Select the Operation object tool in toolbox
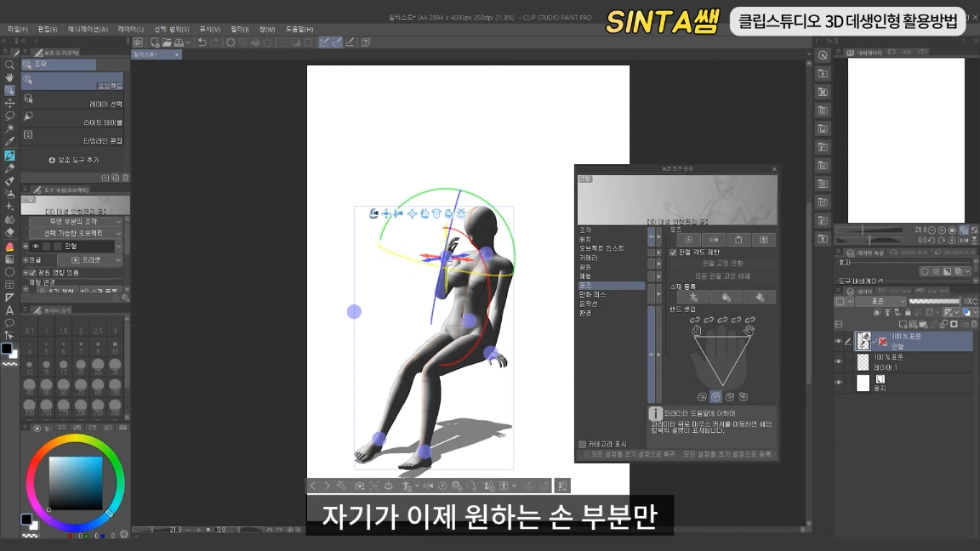Image resolution: width=980 pixels, height=551 pixels. point(9,91)
